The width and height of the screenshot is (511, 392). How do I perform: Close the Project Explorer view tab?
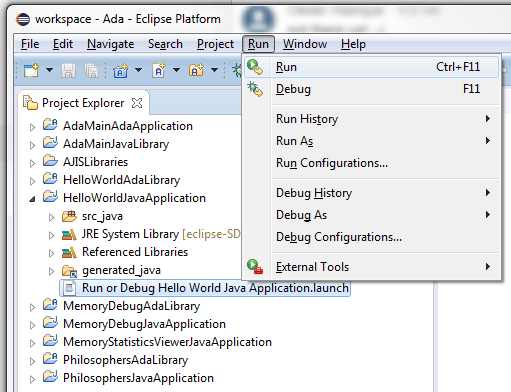137,103
